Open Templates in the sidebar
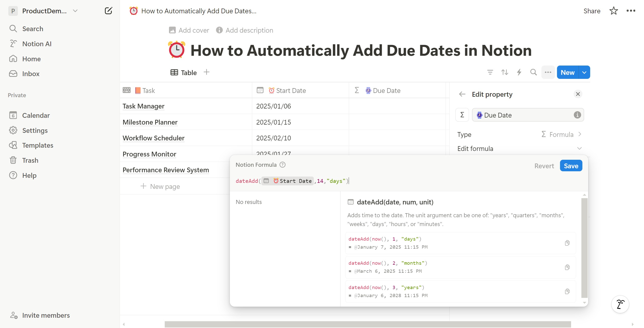The height and width of the screenshot is (328, 644). pyautogui.click(x=38, y=145)
